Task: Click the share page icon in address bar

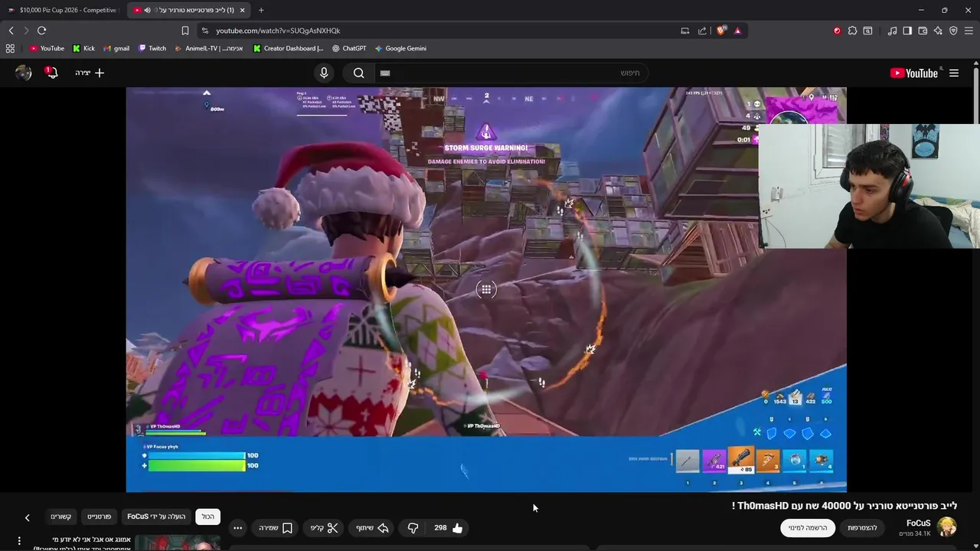Action: coord(702,31)
